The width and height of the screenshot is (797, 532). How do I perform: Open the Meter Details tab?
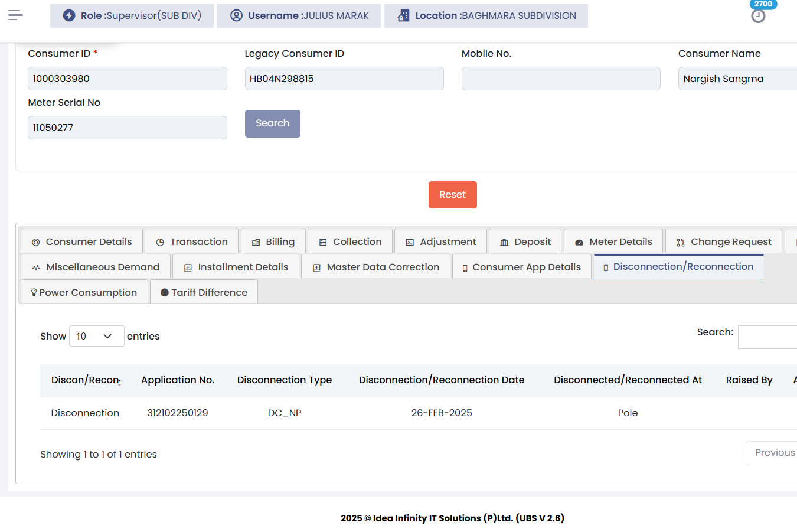(x=613, y=241)
